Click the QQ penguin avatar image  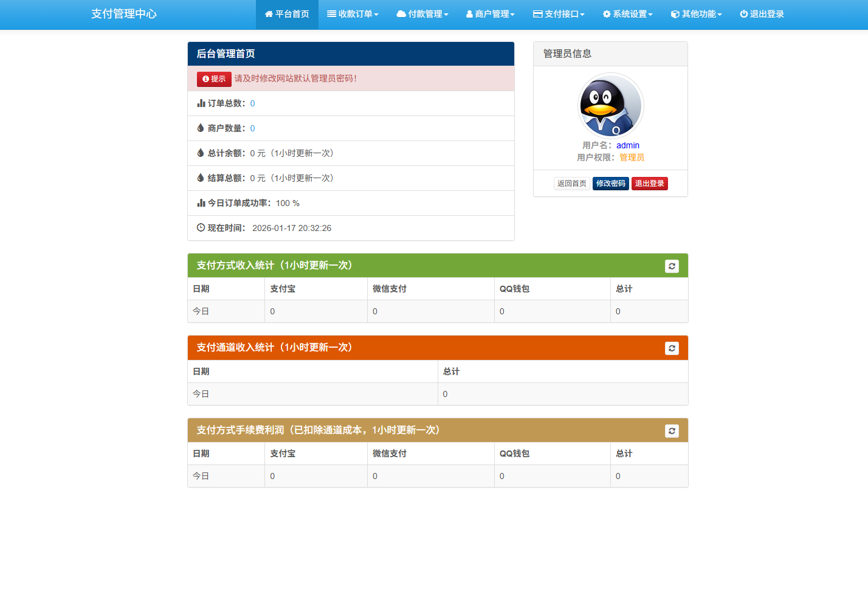pyautogui.click(x=610, y=105)
